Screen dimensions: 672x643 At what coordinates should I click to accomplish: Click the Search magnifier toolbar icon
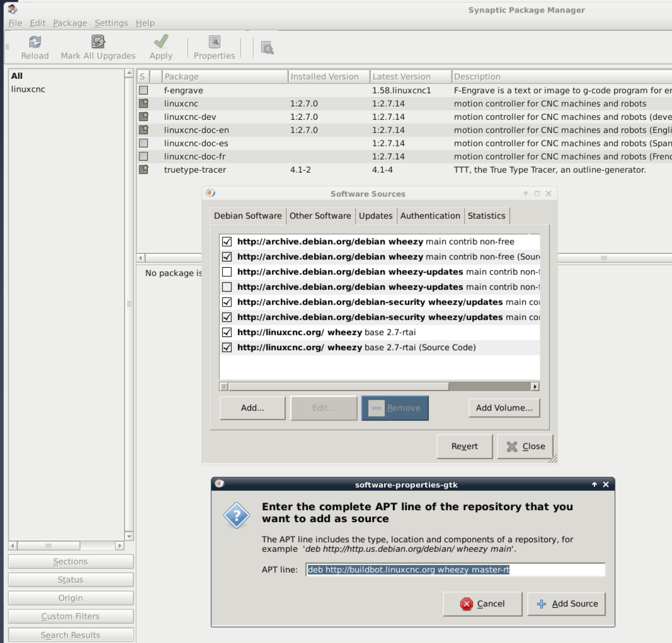[x=267, y=48]
